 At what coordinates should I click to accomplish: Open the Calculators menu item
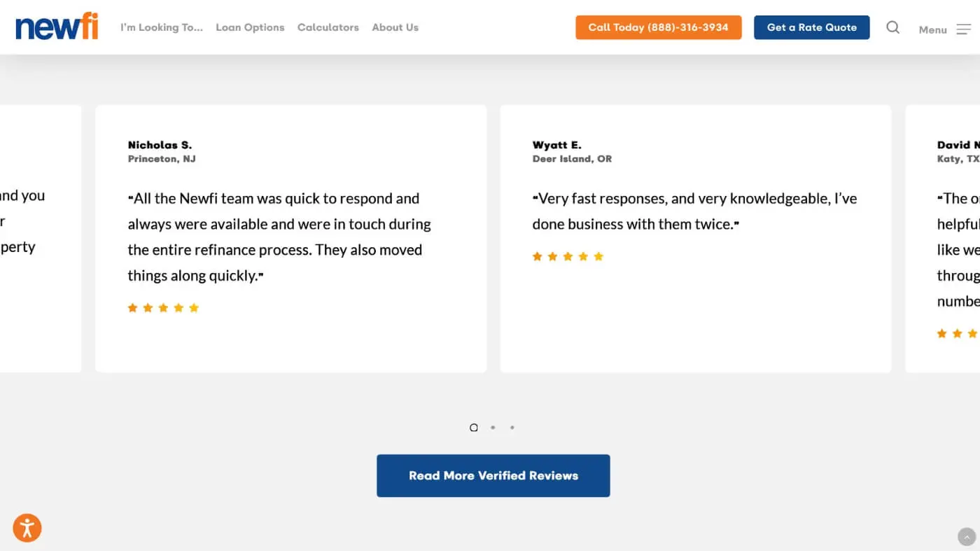coord(328,27)
